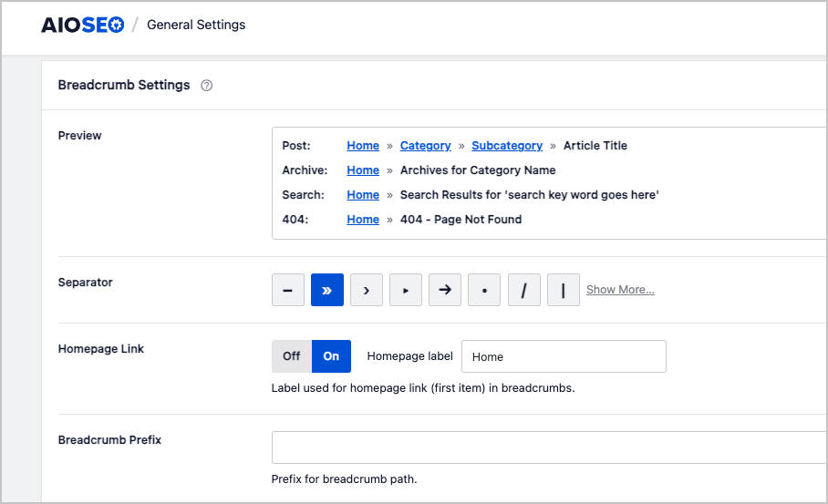Screen dimensions: 828x504
Task: Open the Home link in Post preview
Action: 363,146
